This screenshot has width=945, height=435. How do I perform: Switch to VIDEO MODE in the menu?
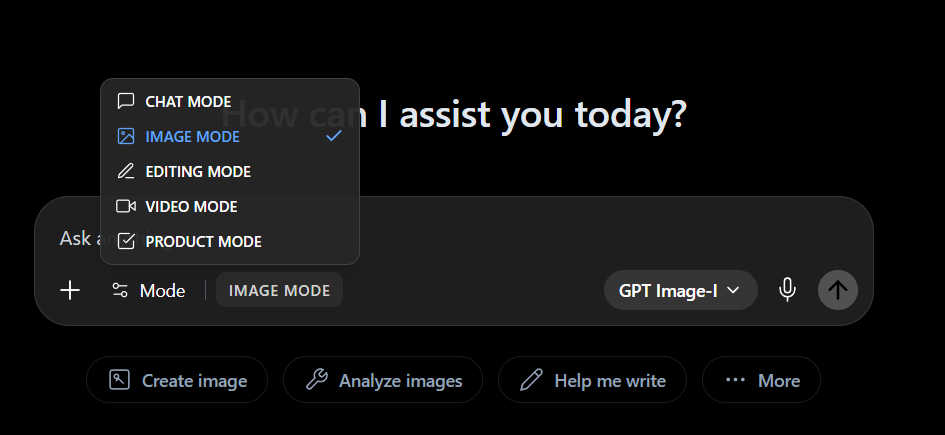230,207
